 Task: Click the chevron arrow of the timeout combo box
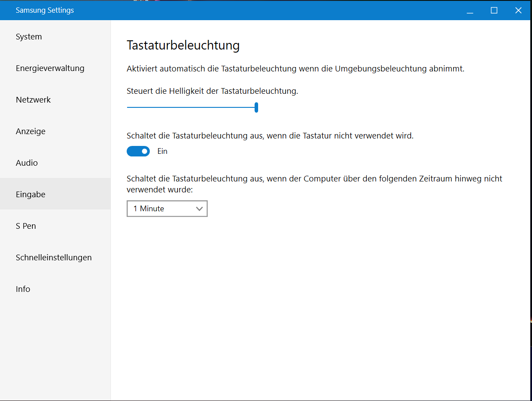coord(199,209)
